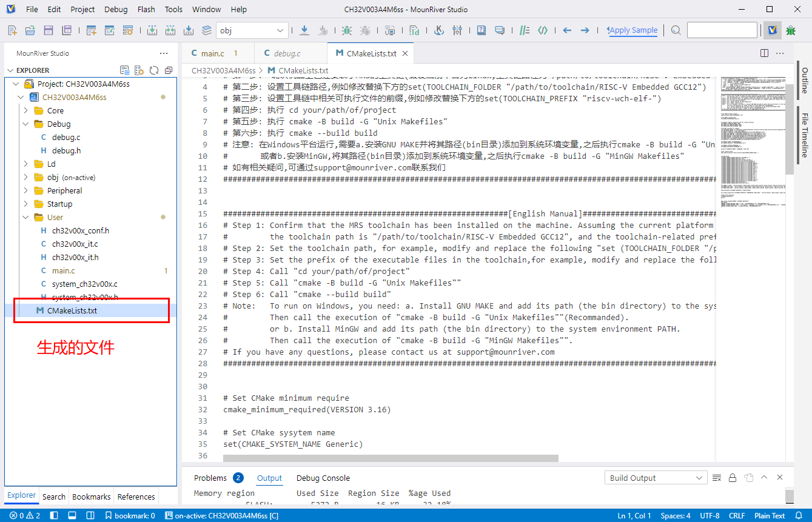Open the Flash menu

(146, 9)
